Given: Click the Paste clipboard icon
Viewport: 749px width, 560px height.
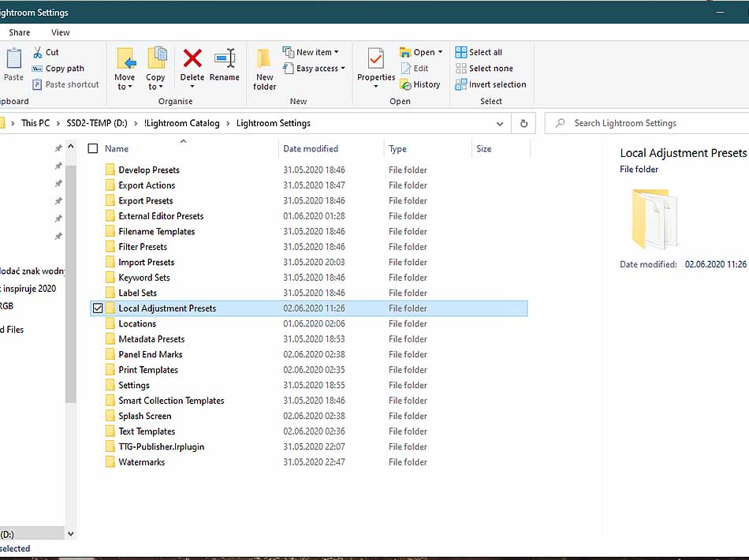Looking at the screenshot, I should pos(14,59).
